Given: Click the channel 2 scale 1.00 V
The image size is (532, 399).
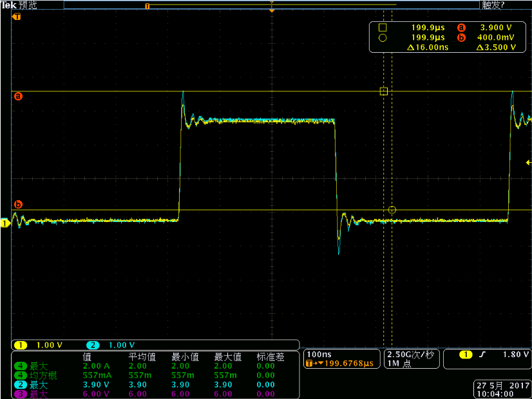Looking at the screenshot, I should pyautogui.click(x=122, y=345).
